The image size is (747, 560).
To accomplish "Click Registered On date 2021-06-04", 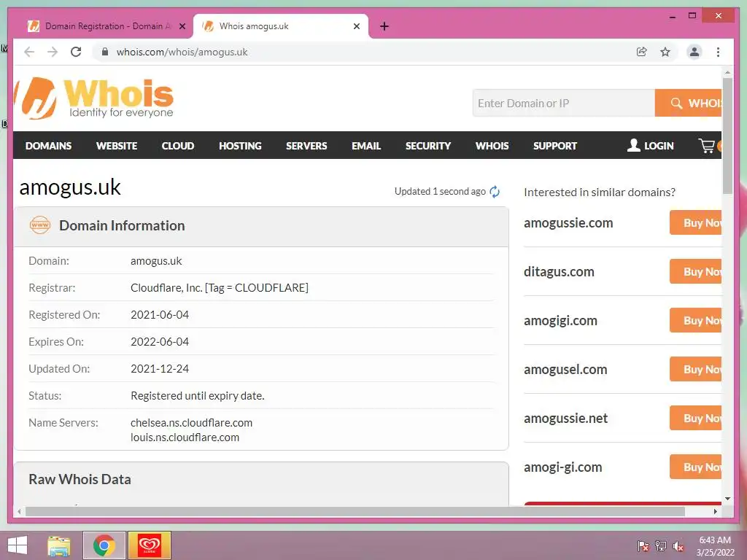I will pyautogui.click(x=160, y=315).
